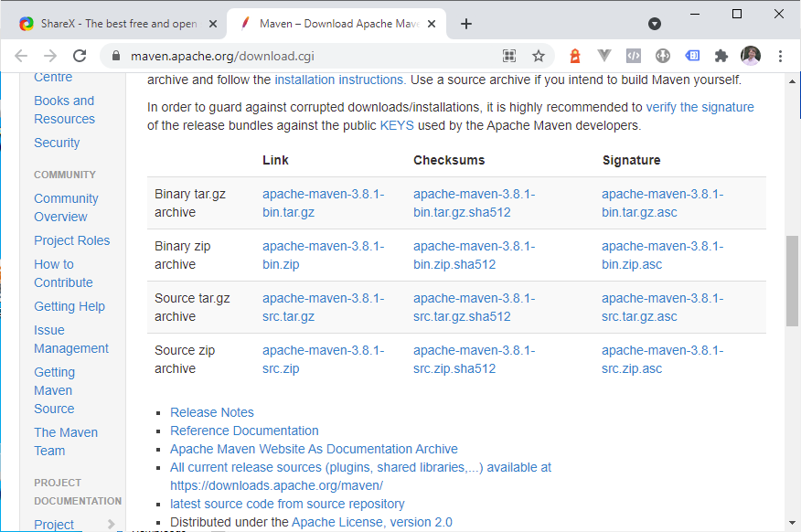The image size is (801, 532).
Task: Open a new browser tab
Action: coord(466,24)
